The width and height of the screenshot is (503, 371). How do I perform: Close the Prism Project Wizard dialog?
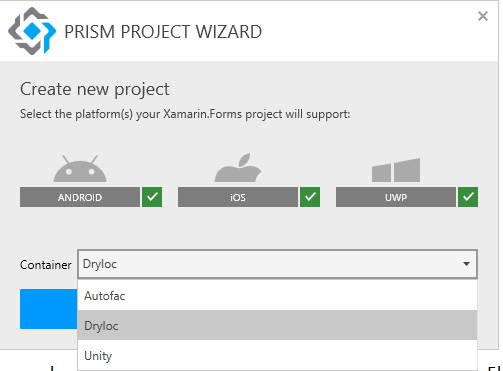pyautogui.click(x=483, y=16)
